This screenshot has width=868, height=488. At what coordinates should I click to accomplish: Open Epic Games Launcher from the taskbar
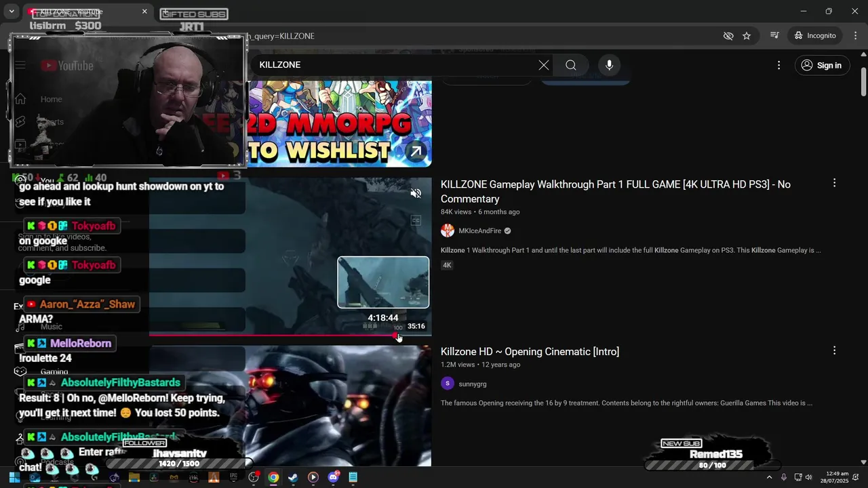coord(233,477)
